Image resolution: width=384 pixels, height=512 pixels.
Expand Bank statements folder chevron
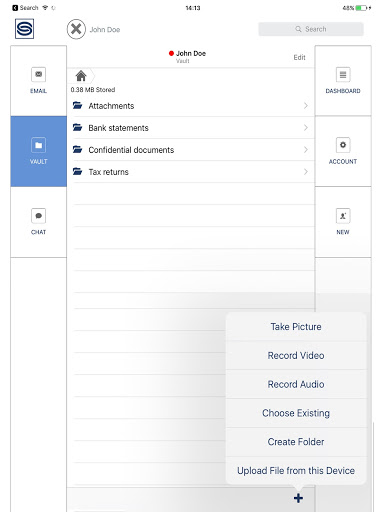tap(306, 128)
